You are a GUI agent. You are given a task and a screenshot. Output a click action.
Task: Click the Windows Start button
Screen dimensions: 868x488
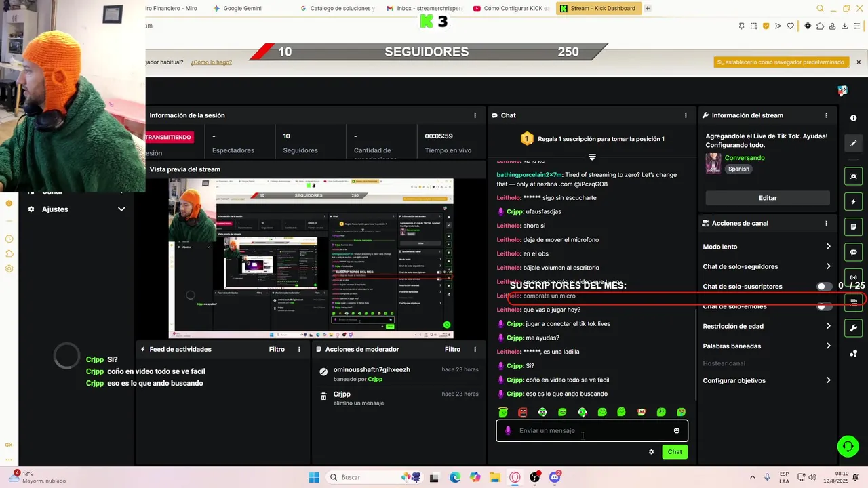(x=314, y=477)
